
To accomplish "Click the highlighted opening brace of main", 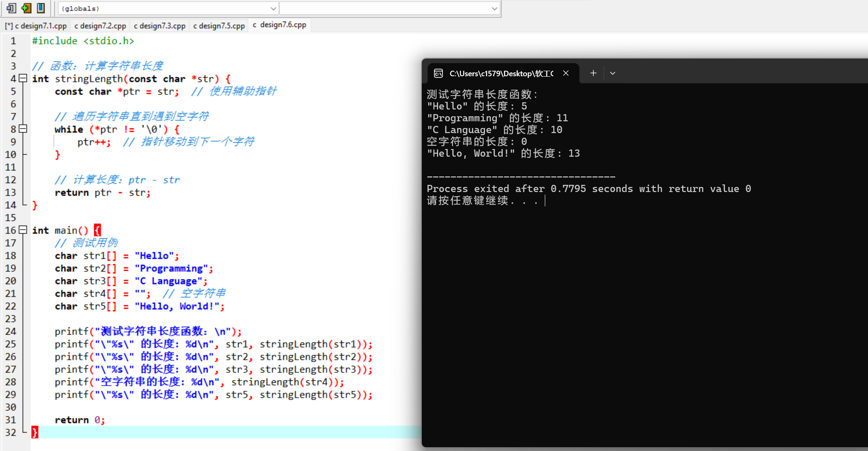I will (97, 230).
